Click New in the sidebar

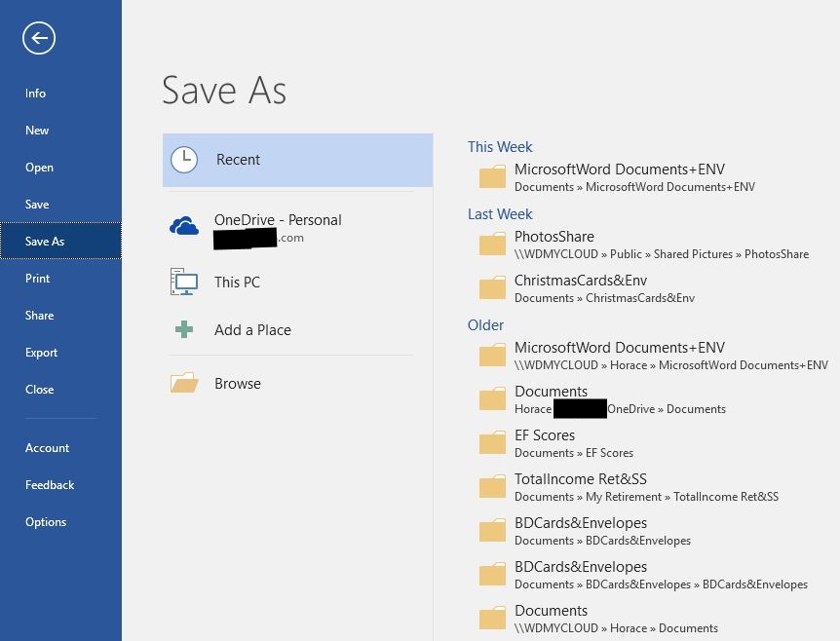36,130
